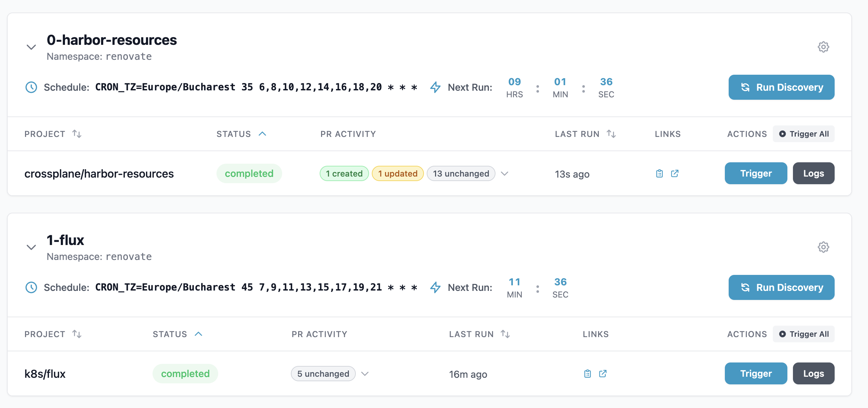The width and height of the screenshot is (868, 408).
Task: Click the clipboard link icon for k8s/flux
Action: (588, 374)
